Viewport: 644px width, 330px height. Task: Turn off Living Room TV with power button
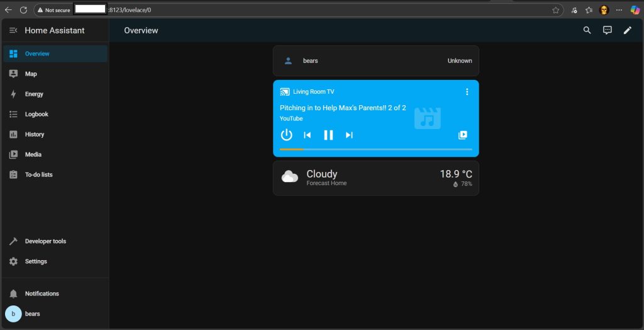286,135
